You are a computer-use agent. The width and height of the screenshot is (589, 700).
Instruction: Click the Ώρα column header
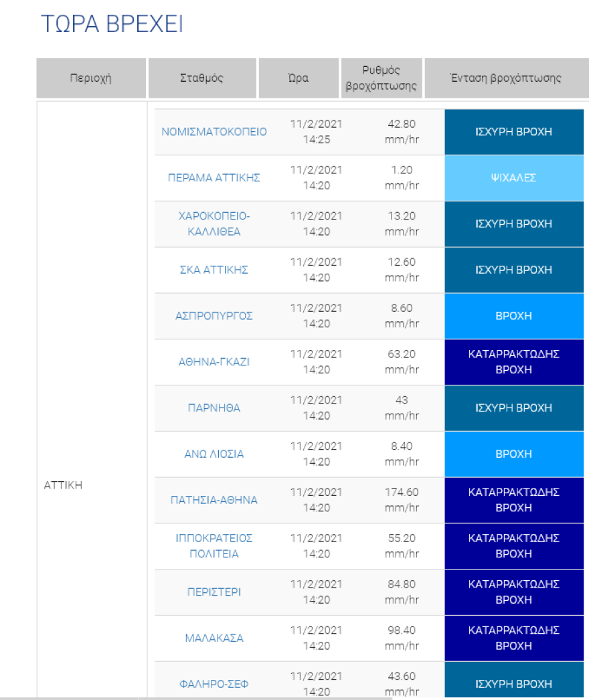(299, 78)
